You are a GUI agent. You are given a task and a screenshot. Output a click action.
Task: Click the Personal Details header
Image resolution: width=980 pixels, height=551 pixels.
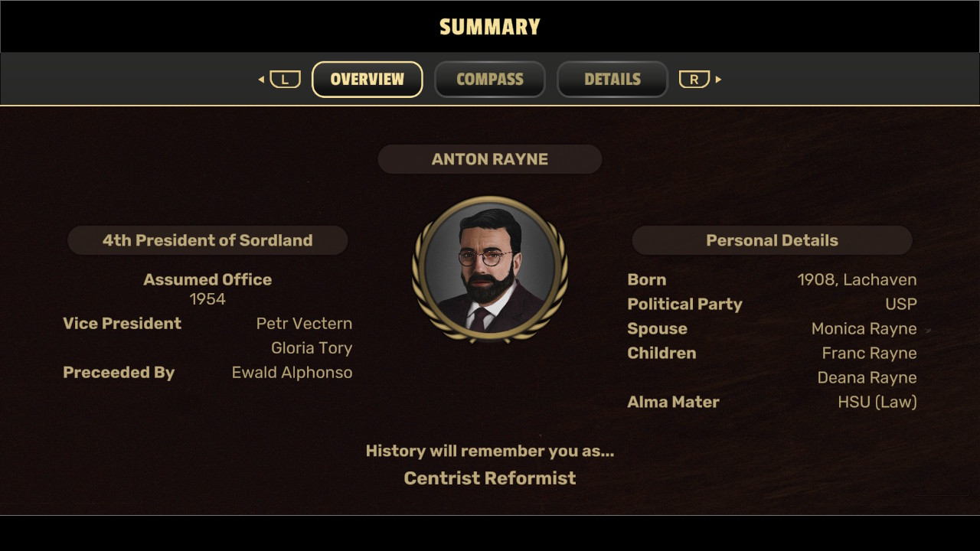click(772, 240)
